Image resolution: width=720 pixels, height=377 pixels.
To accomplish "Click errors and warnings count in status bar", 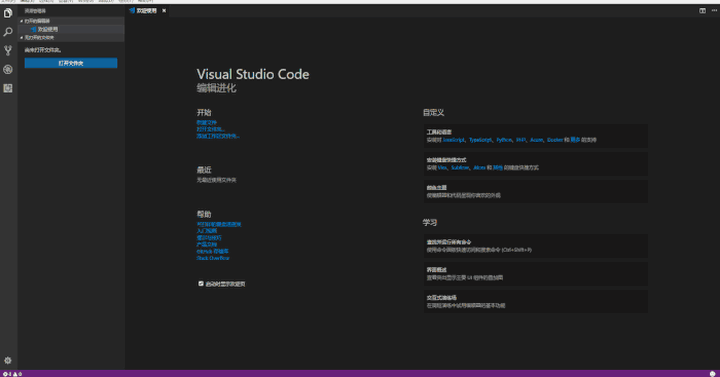I will [x=12, y=374].
